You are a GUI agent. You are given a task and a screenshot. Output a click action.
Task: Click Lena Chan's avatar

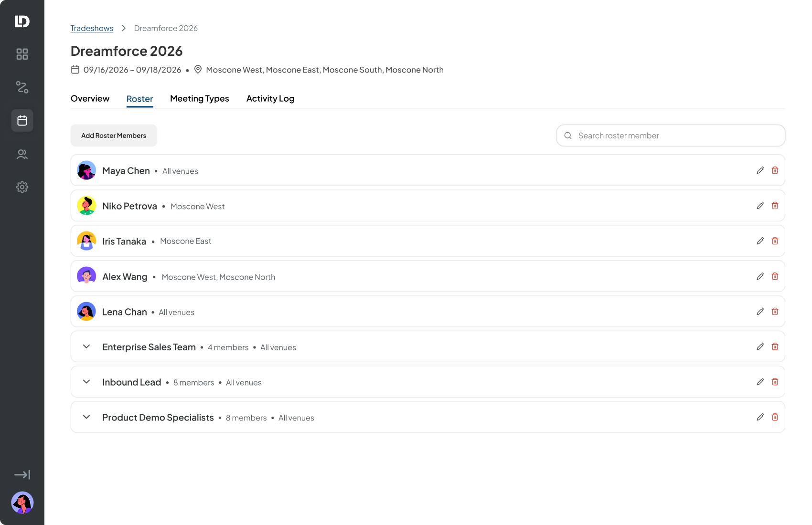(86, 312)
